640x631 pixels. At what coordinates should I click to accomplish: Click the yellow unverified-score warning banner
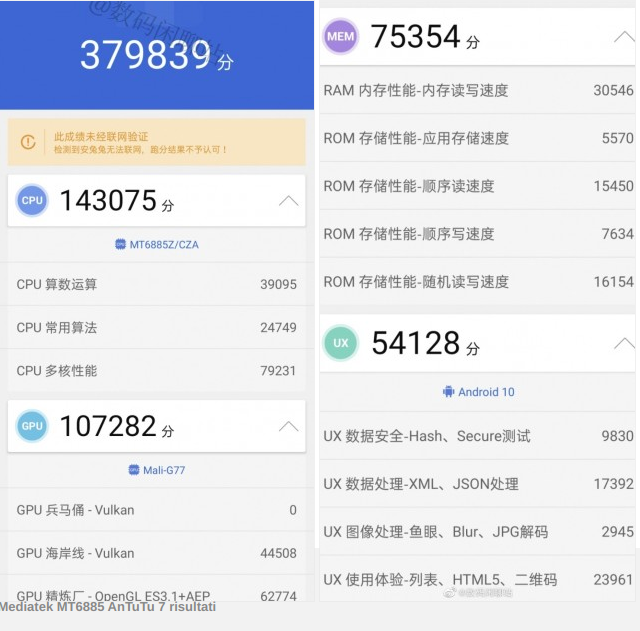pyautogui.click(x=157, y=142)
